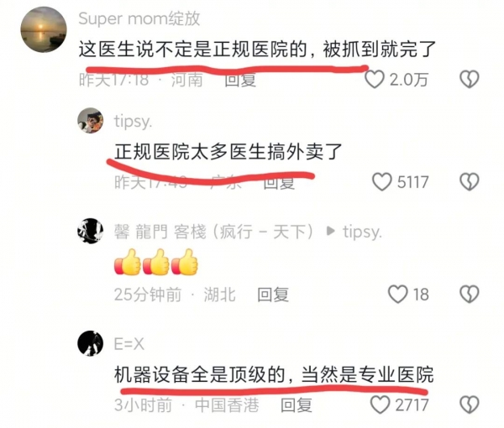This screenshot has height=428, width=504.
Task: Like tipsy.'s comment with 5117 likes
Action: (381, 182)
